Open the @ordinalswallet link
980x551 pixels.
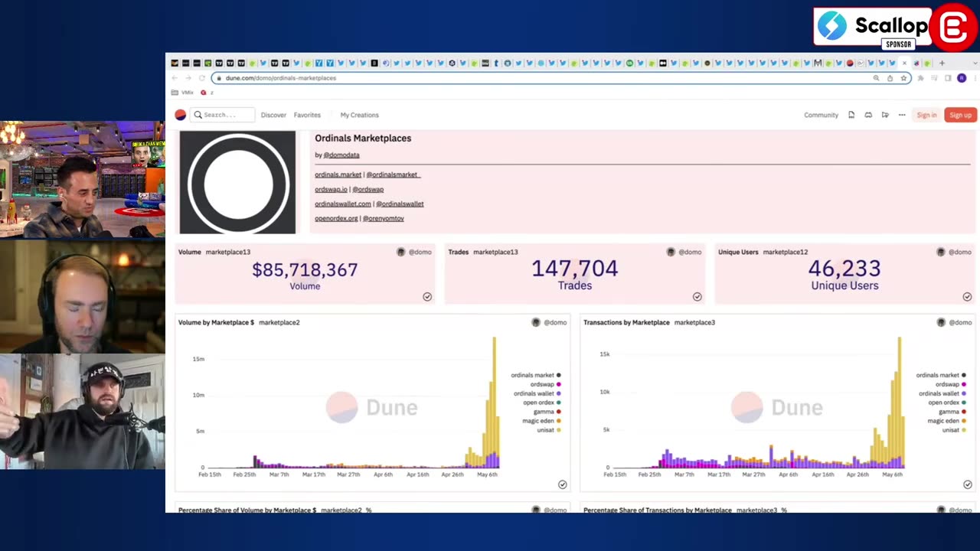pos(400,204)
